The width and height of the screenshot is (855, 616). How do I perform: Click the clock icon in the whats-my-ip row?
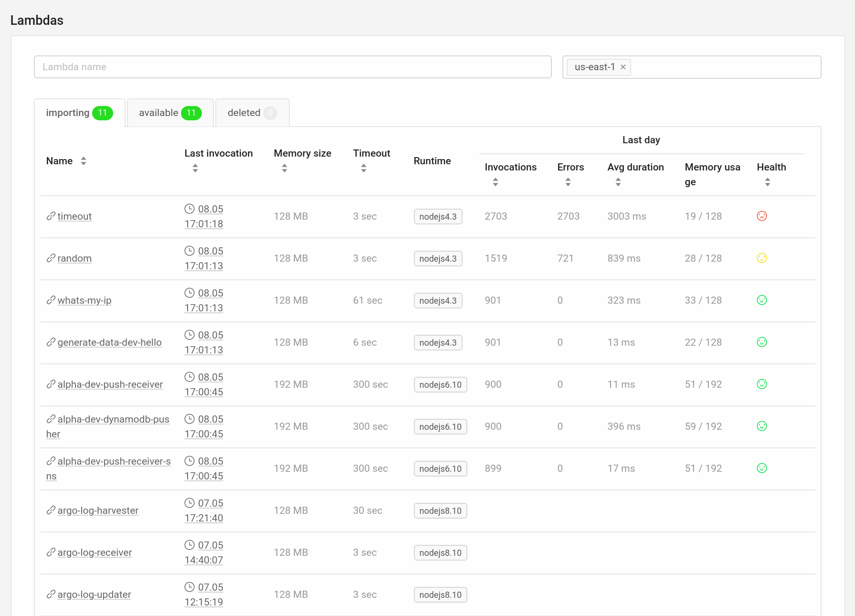190,293
